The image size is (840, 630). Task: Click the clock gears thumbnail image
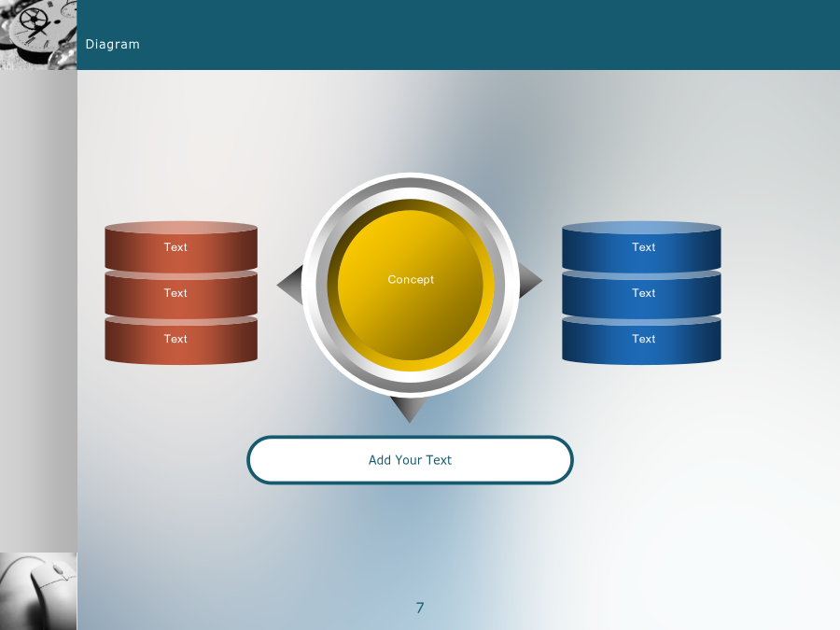click(x=38, y=35)
